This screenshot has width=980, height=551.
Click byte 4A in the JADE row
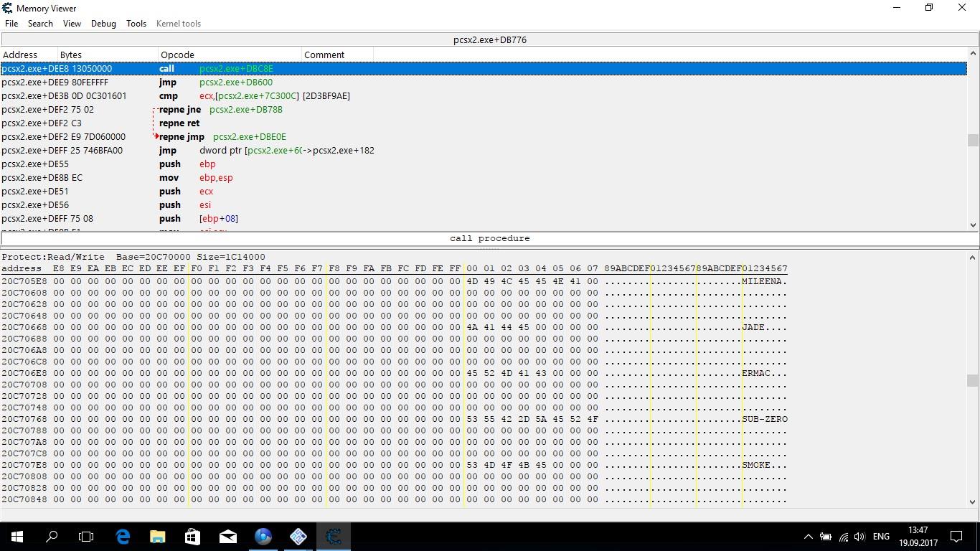point(471,327)
